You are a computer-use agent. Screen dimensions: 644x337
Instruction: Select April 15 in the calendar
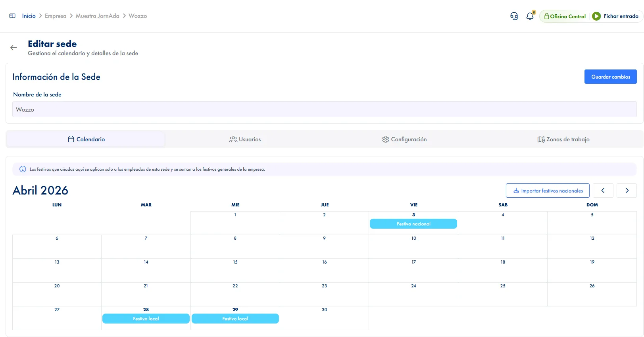coord(235,270)
